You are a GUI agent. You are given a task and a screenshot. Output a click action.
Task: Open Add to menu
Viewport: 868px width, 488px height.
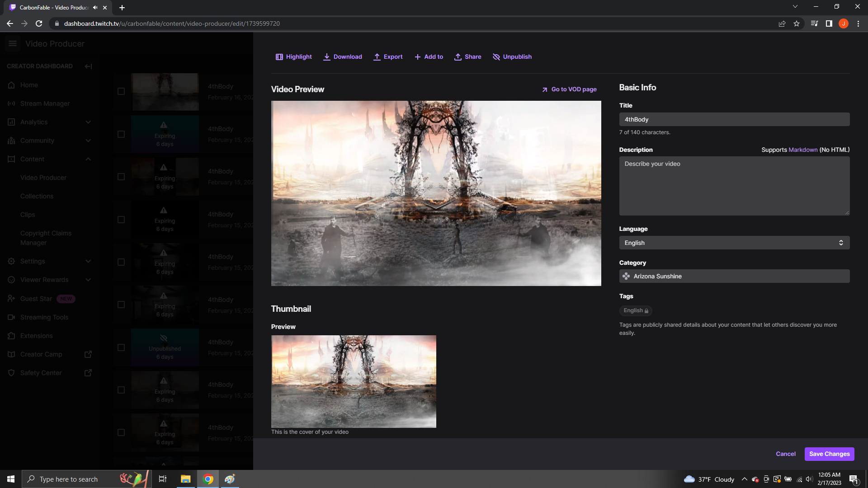(429, 57)
